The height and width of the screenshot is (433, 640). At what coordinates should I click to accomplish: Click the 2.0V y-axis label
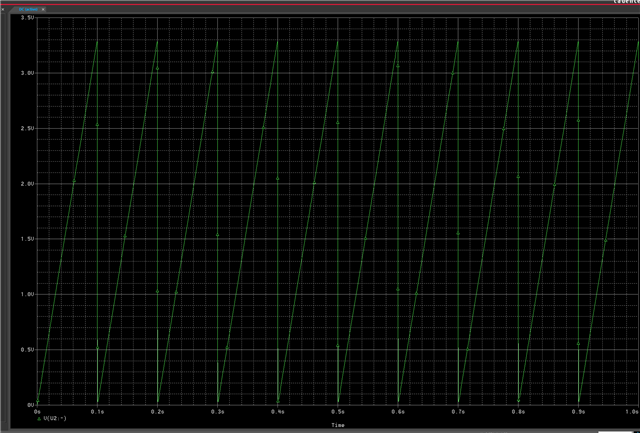click(x=27, y=184)
